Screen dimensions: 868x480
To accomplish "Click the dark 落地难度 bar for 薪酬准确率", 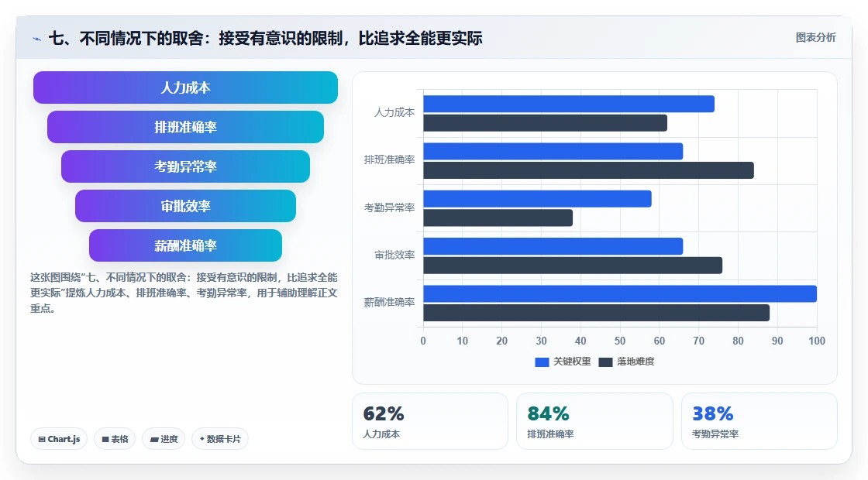I will (x=596, y=313).
